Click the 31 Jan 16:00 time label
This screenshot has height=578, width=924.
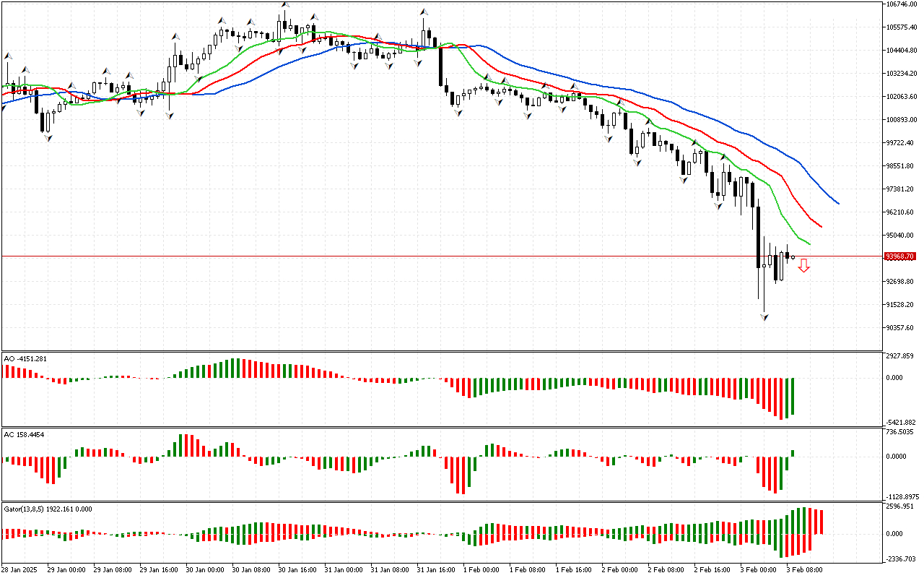[x=435, y=570]
